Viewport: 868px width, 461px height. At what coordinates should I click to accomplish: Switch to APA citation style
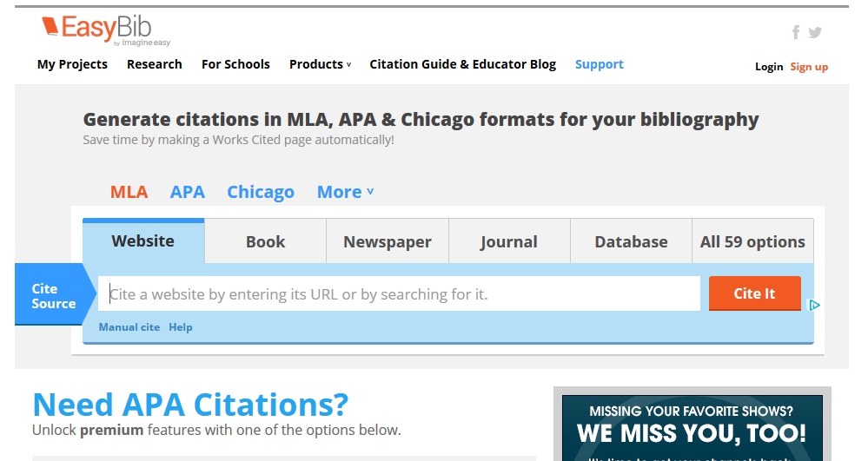click(188, 192)
